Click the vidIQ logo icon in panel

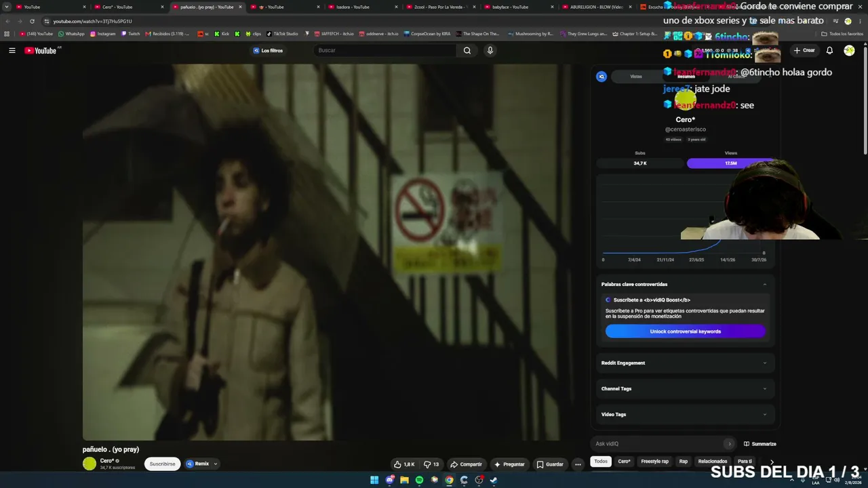point(601,77)
